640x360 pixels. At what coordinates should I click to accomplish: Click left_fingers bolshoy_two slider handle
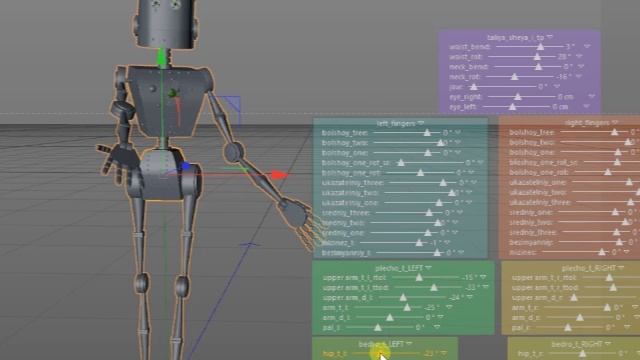440,142
